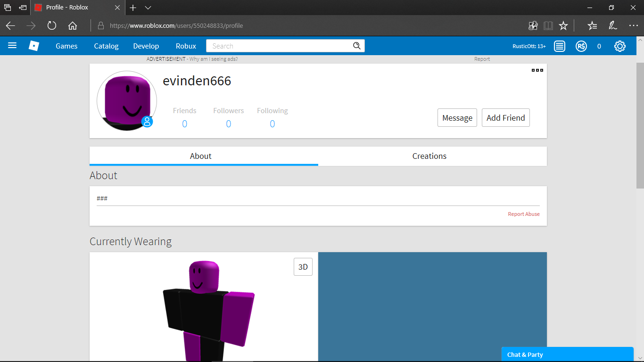Click the Report Abuse link
Viewport: 644px width, 362px height.
click(x=523, y=214)
